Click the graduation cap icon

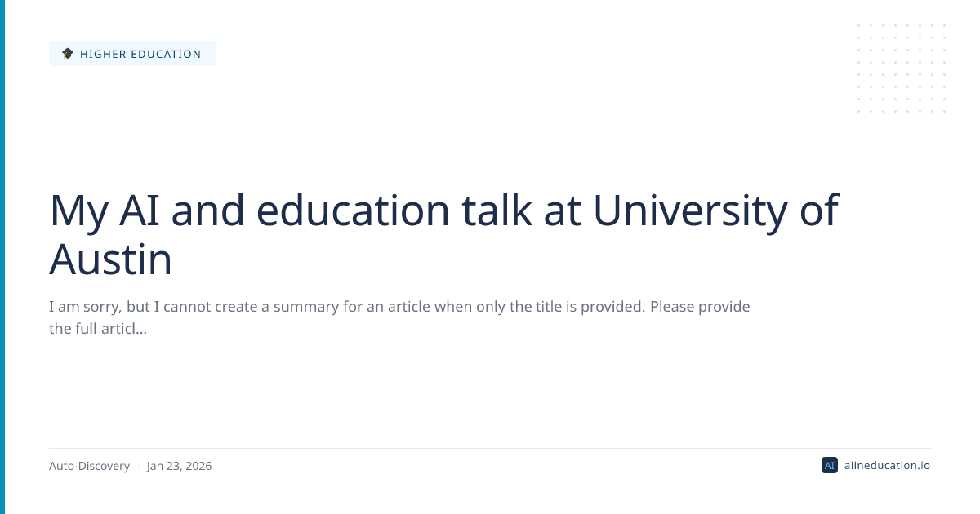pos(68,54)
